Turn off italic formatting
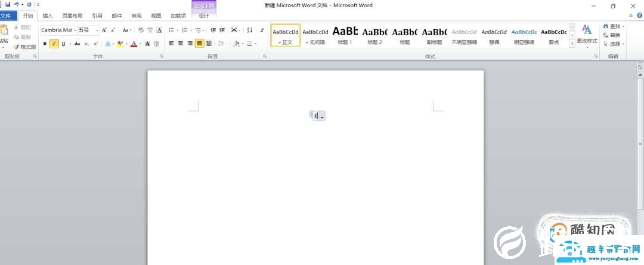The height and width of the screenshot is (265, 644). point(54,44)
